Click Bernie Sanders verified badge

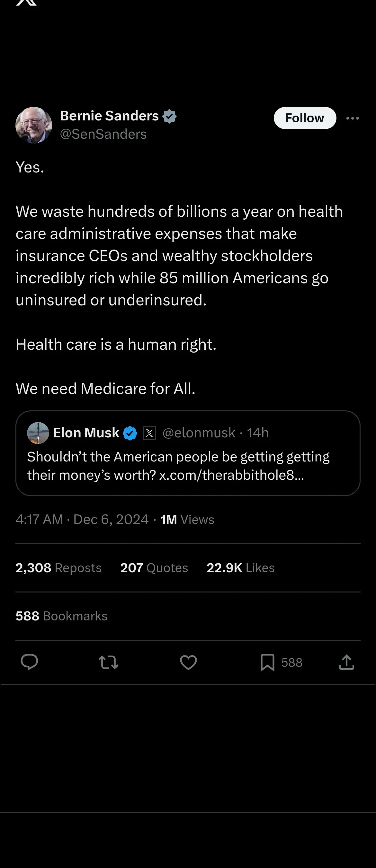click(169, 116)
